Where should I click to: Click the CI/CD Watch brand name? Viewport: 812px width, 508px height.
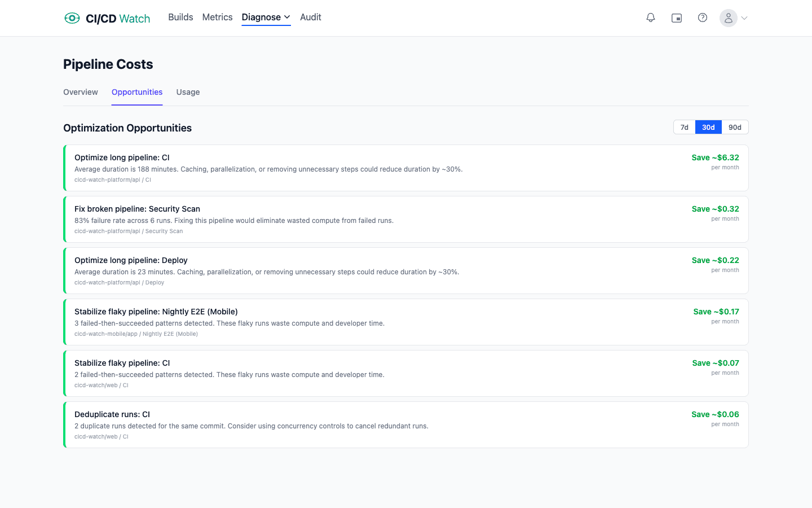tap(118, 19)
